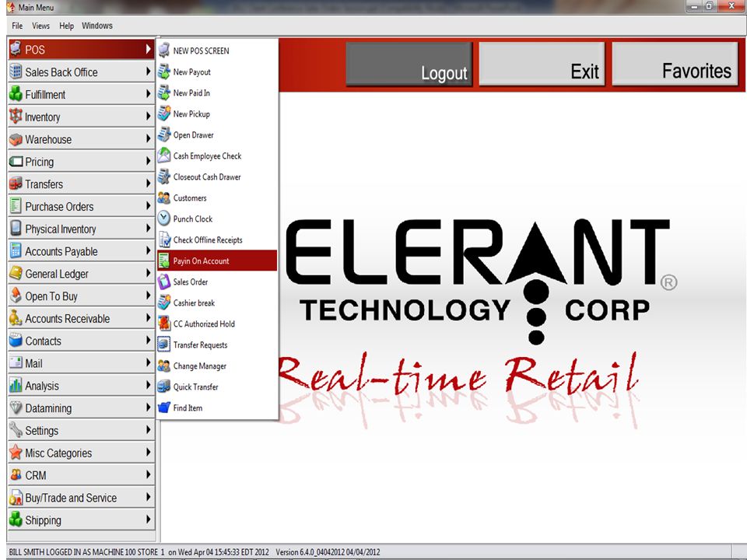This screenshot has height=560, width=747.
Task: Click the Quick Transfer icon
Action: [164, 387]
